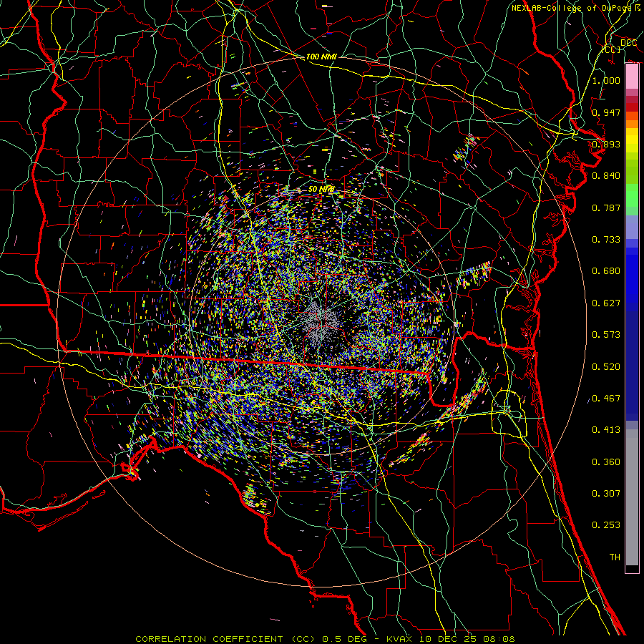The width and height of the screenshot is (644, 644).
Task: Select the gray segment of the color bar
Action: point(632,497)
